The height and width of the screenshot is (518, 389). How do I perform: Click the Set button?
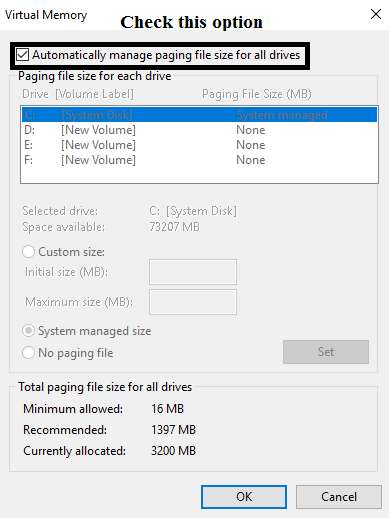click(326, 352)
